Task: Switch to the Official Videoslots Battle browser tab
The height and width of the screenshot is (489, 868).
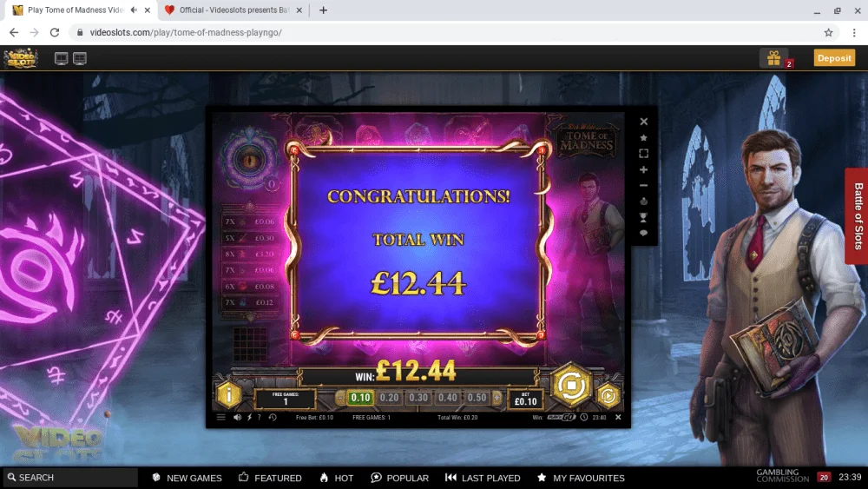Action: click(233, 10)
